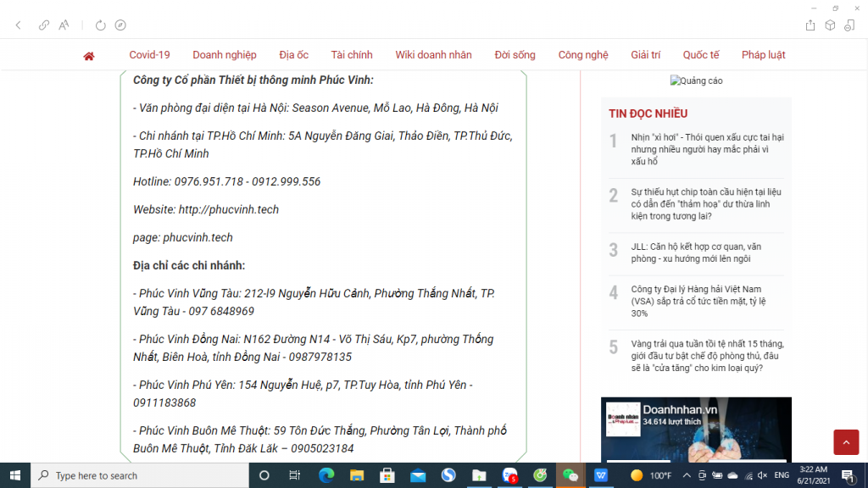Image resolution: width=868 pixels, height=488 pixels.
Task: Open the Windows Start menu
Action: pos(15,475)
